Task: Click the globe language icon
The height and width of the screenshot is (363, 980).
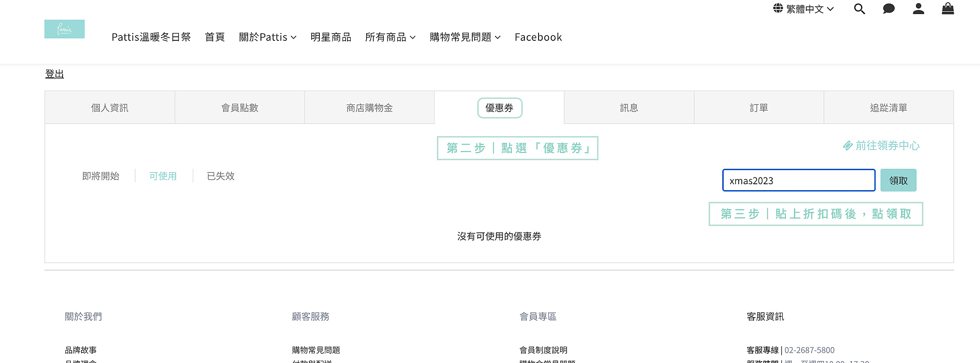Action: coord(778,9)
